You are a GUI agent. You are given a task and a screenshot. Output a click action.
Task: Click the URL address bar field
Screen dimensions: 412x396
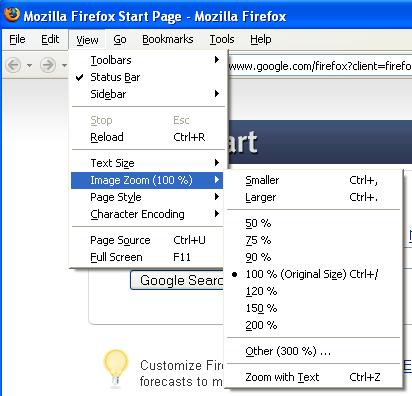pyautogui.click(x=319, y=66)
